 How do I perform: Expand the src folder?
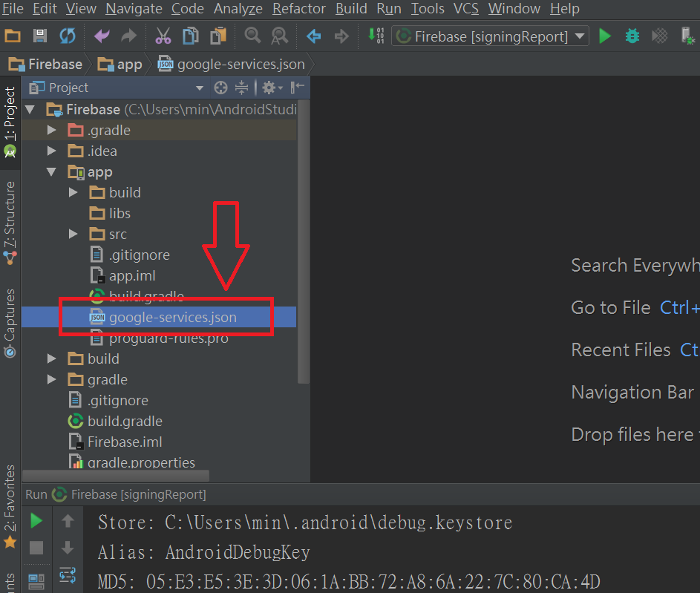(x=73, y=234)
